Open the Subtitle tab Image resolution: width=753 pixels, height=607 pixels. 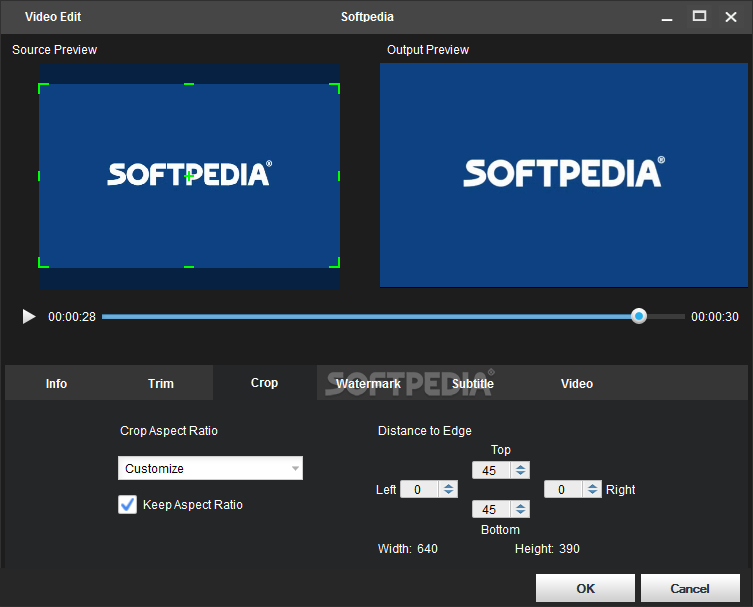point(473,384)
